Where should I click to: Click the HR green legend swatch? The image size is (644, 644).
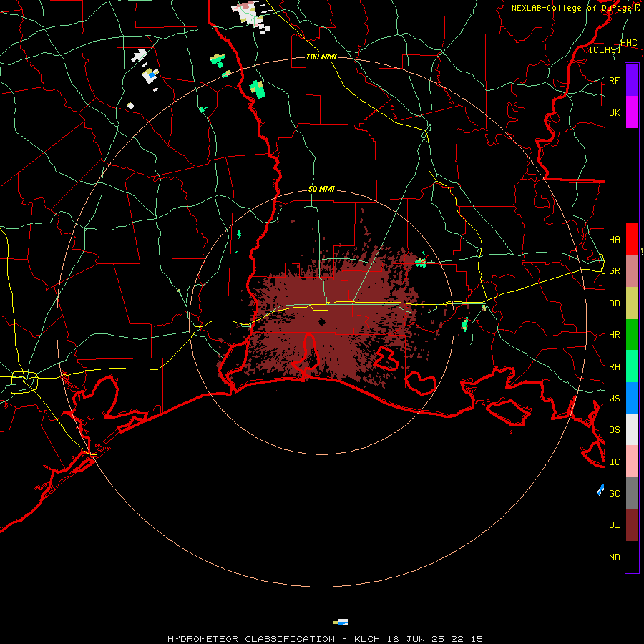[x=632, y=335]
